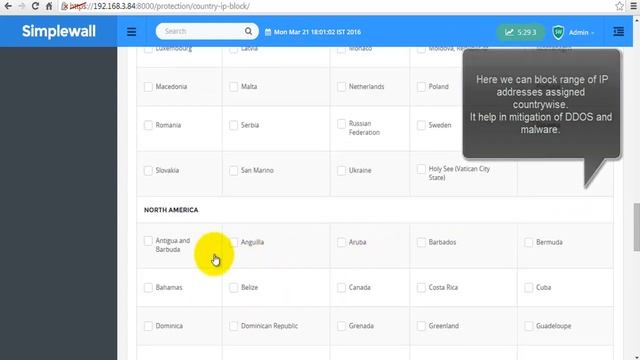Click the browser forward arrow
The width and height of the screenshot is (640, 360).
[22, 6]
